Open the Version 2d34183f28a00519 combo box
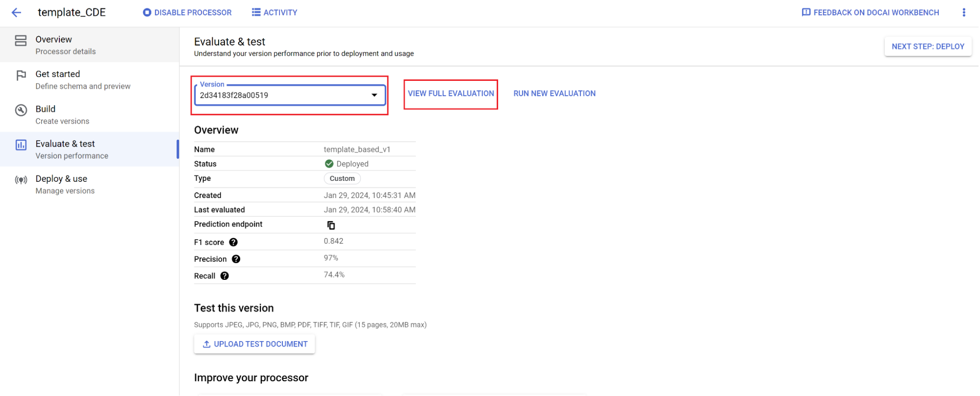980x396 pixels. [x=284, y=95]
